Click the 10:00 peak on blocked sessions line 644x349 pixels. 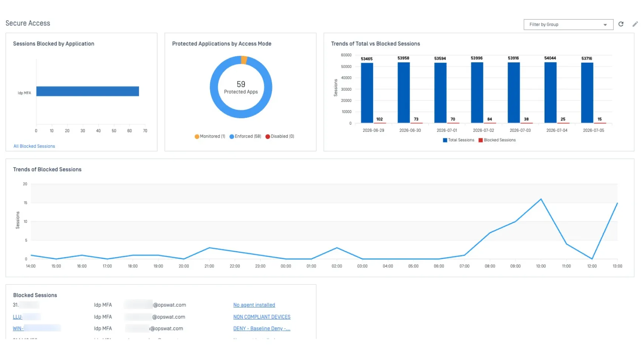[x=541, y=199]
